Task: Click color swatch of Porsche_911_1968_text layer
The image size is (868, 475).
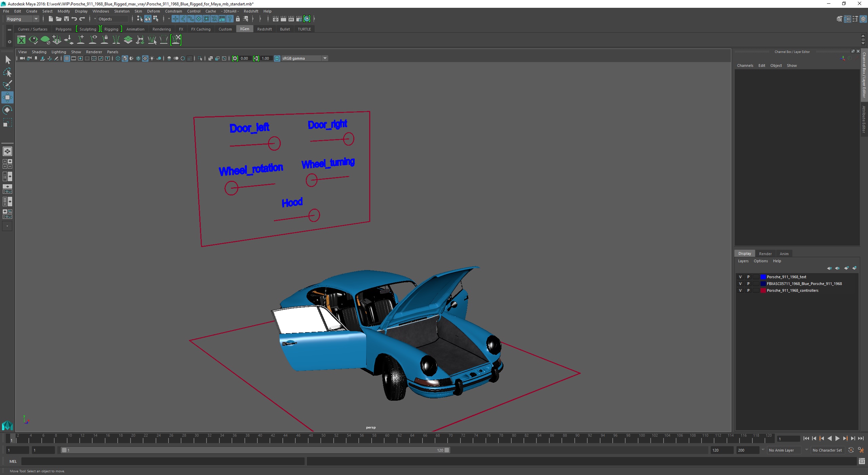Action: click(763, 277)
